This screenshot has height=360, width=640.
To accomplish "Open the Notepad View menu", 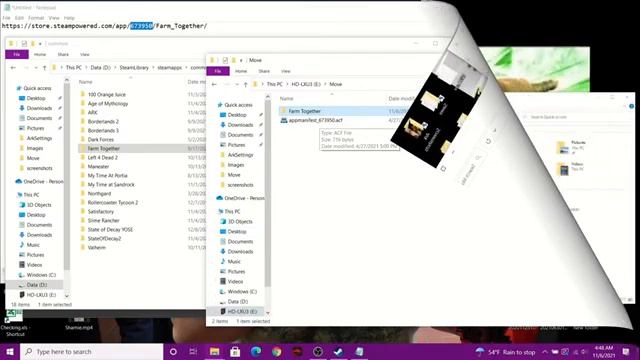I will point(54,18).
